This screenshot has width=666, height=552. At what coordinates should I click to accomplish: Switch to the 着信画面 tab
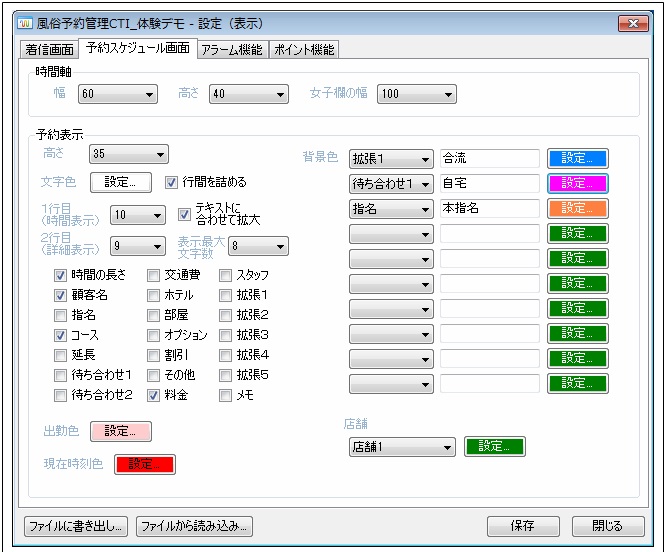[x=50, y=49]
